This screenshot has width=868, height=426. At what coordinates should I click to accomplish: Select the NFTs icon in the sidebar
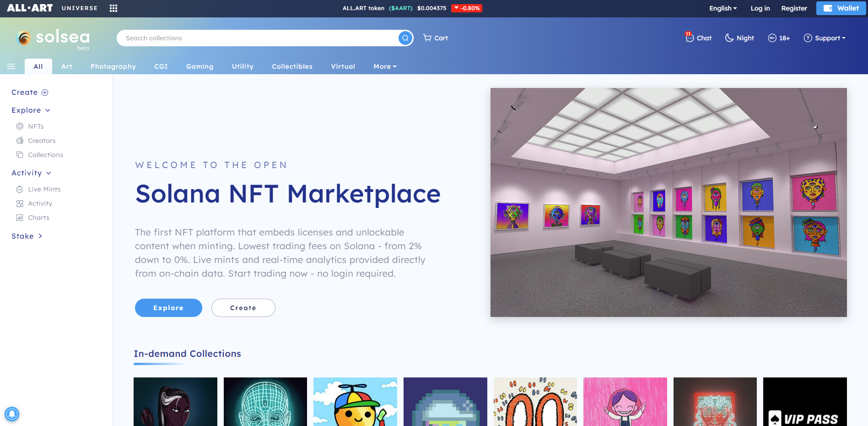pos(20,126)
